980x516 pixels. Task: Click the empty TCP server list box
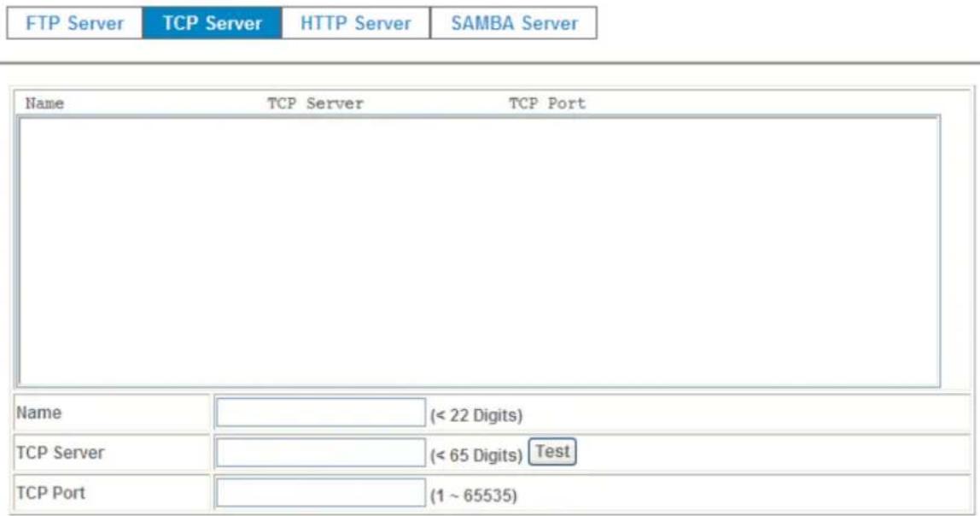click(x=480, y=251)
